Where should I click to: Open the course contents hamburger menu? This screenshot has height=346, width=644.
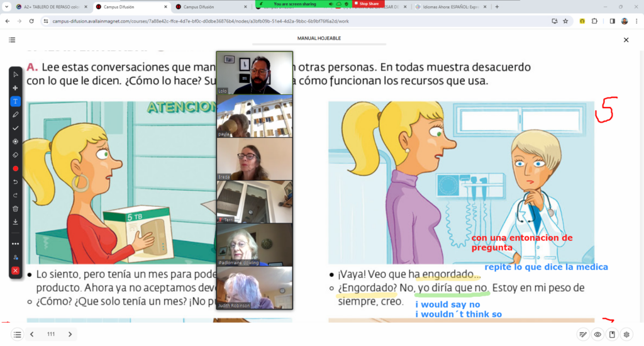(x=12, y=40)
